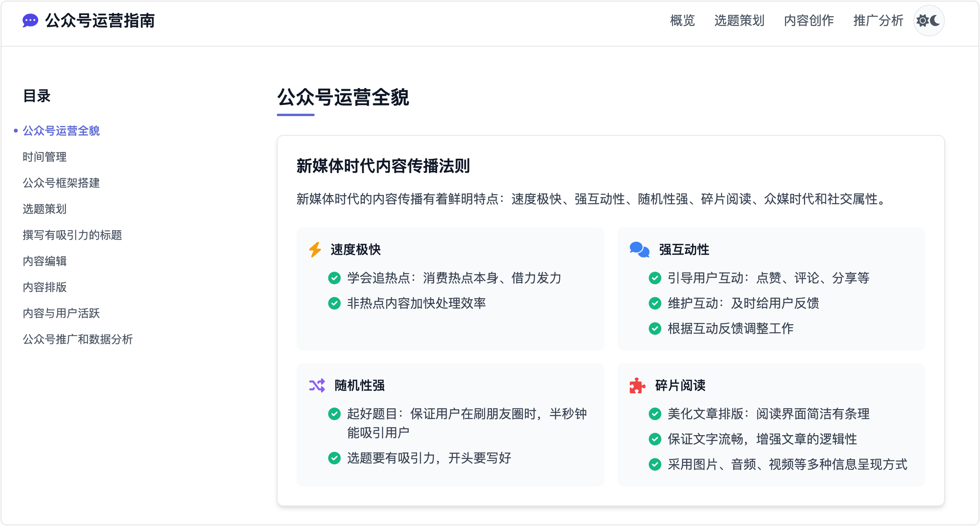The image size is (980, 526).
Task: Click the red puzzle piece icon by 碎片阅读
Action: click(637, 385)
